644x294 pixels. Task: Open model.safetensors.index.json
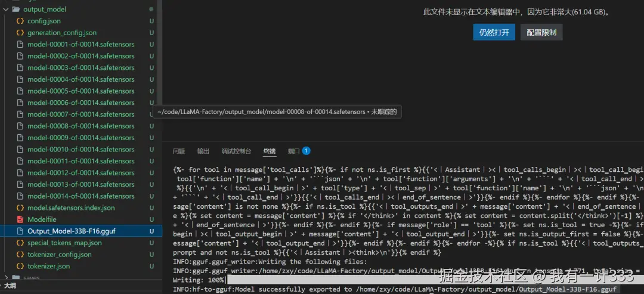[71, 208]
